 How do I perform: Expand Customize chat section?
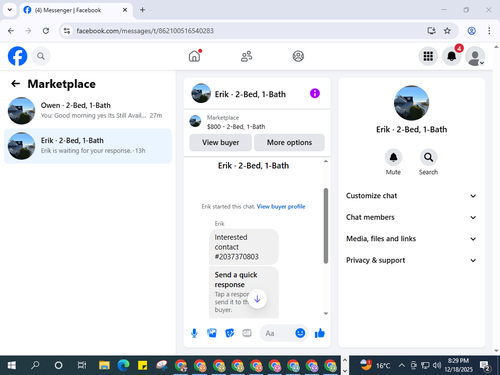point(411,196)
